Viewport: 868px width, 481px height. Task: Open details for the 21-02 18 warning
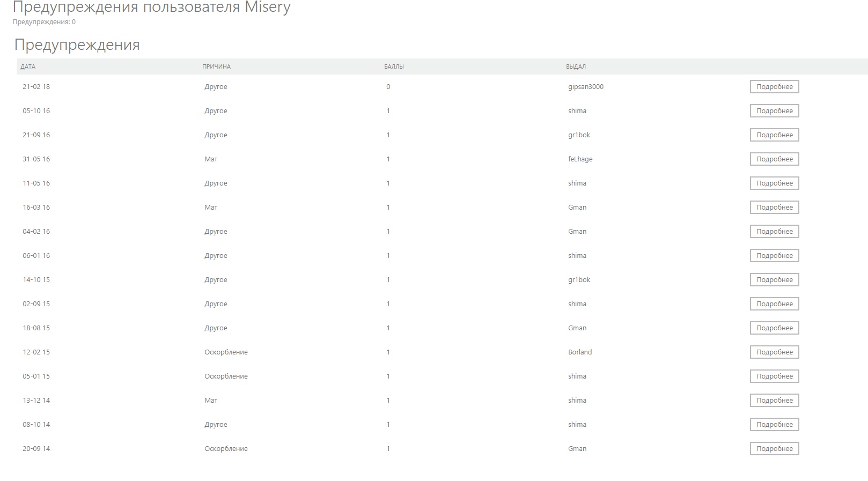tap(774, 87)
